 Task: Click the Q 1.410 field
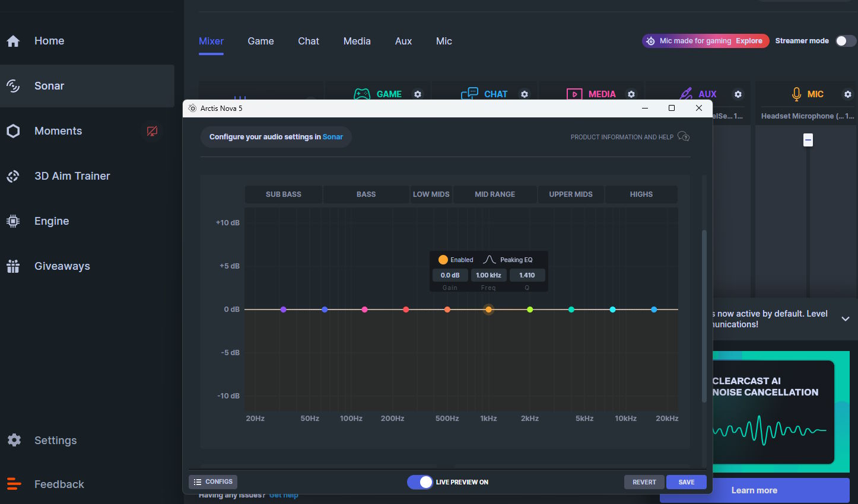pos(527,275)
